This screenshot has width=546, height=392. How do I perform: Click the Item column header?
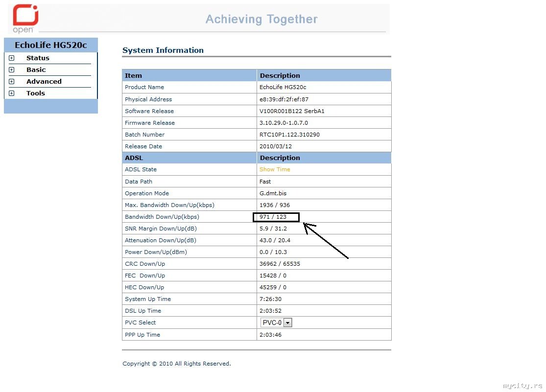(x=133, y=75)
